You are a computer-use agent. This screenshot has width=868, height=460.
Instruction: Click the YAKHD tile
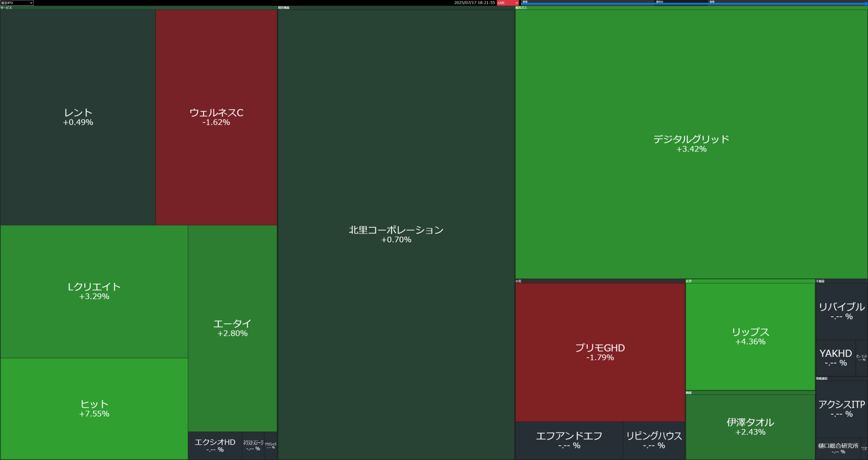pos(835,358)
